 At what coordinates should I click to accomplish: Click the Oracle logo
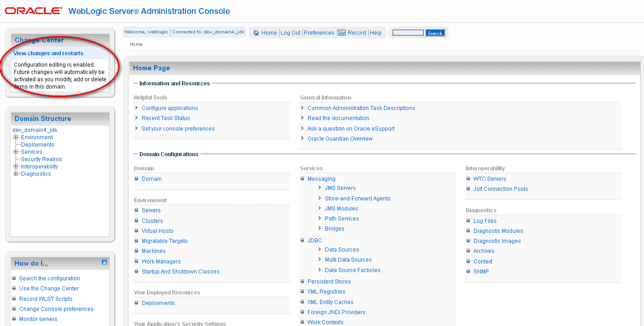tap(33, 11)
